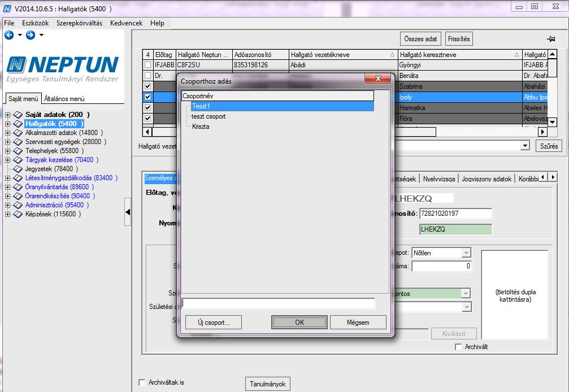This screenshot has width=569, height=392.
Task: Click the book icon next to Adminisztráció
Action: 18,205
